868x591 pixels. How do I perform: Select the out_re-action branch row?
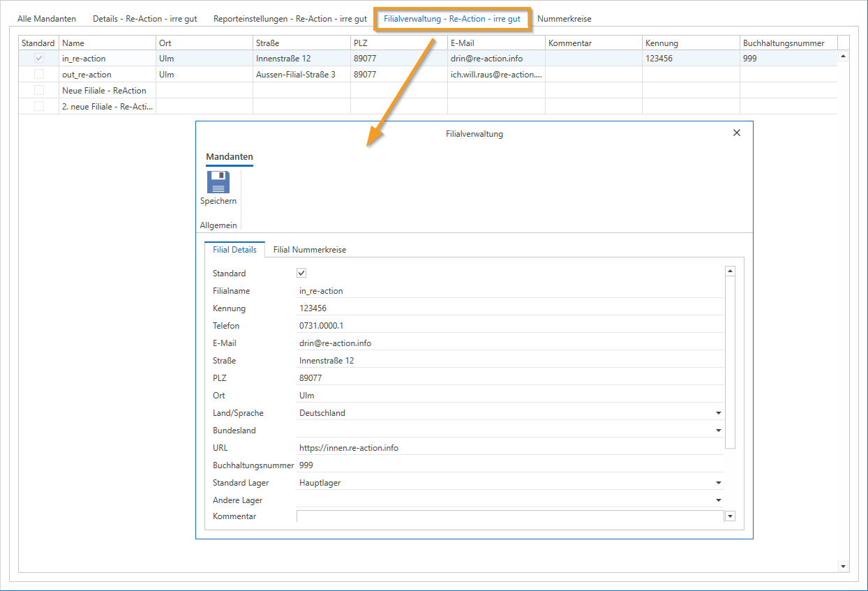pyautogui.click(x=87, y=75)
